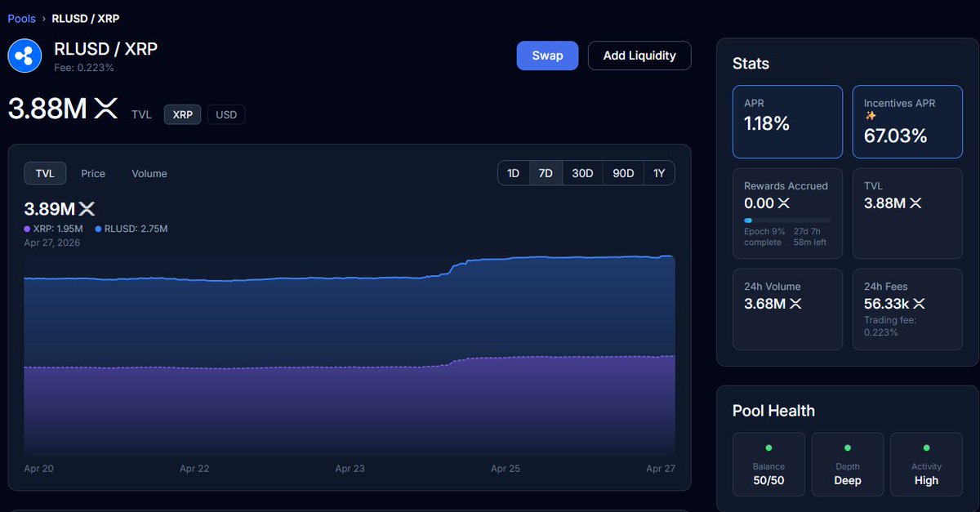
Task: Click the Apr 20 axis label
Action: (39, 469)
